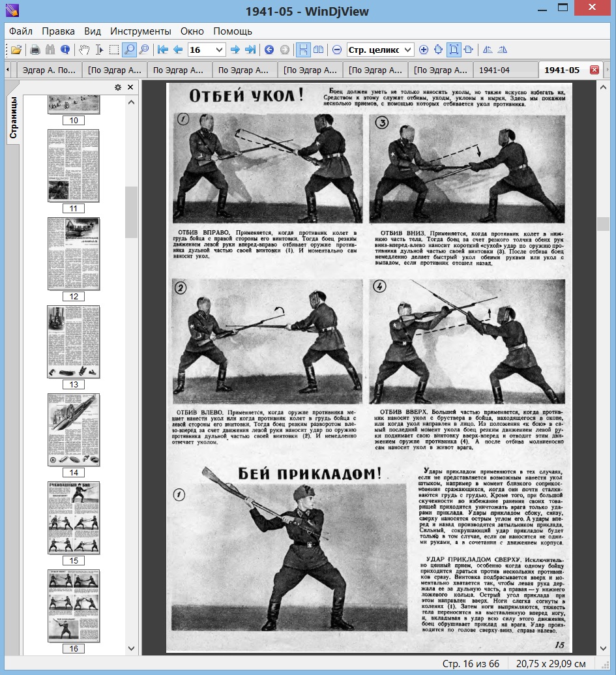Image resolution: width=616 pixels, height=675 pixels.
Task: Toggle facing pages layout
Action: pyautogui.click(x=318, y=50)
